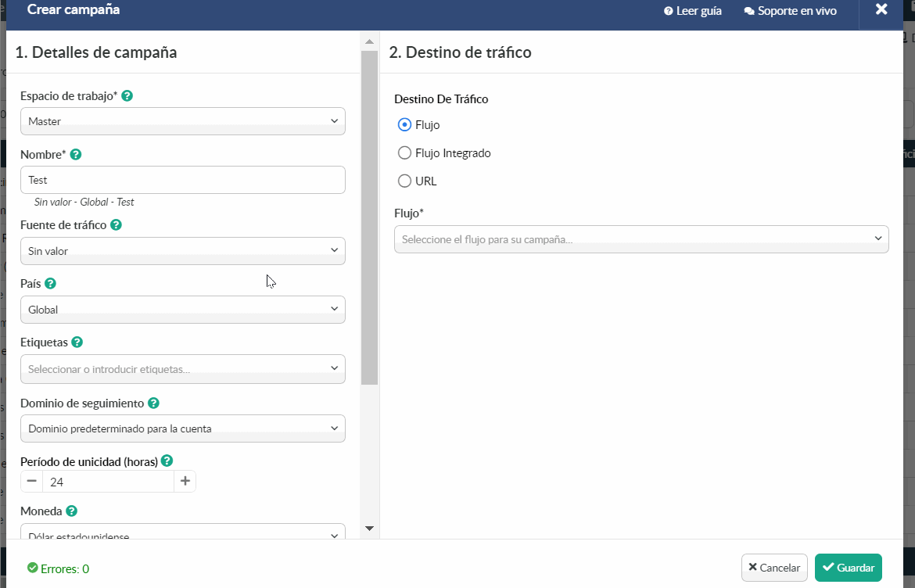The image size is (915, 588).
Task: Click help icon next to Período de unicidad
Action: (167, 461)
